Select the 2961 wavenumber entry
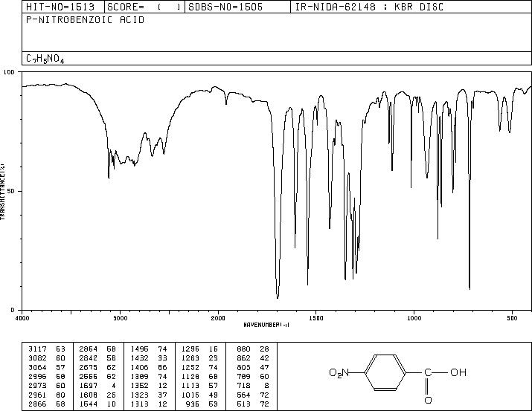 38,395
